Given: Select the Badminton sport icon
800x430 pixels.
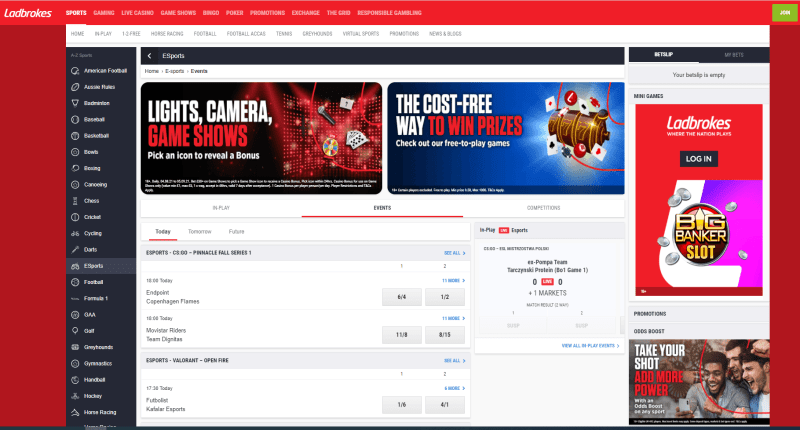Looking at the screenshot, I should pos(76,103).
